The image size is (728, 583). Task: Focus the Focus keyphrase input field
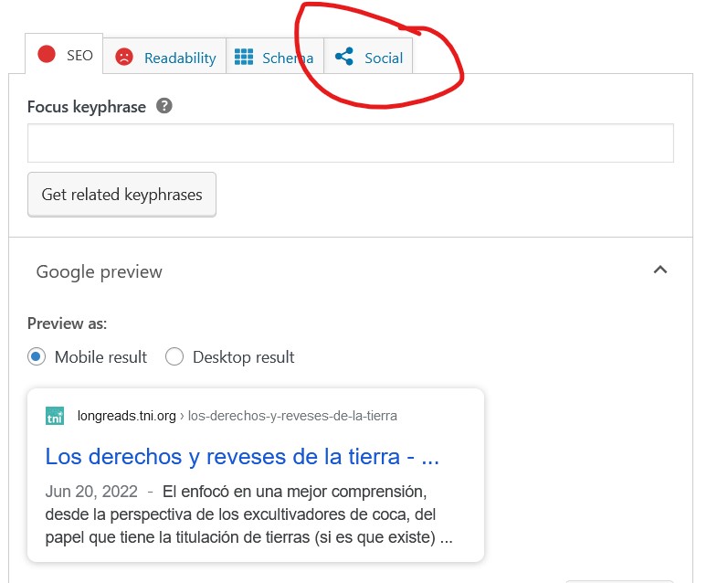pos(351,143)
